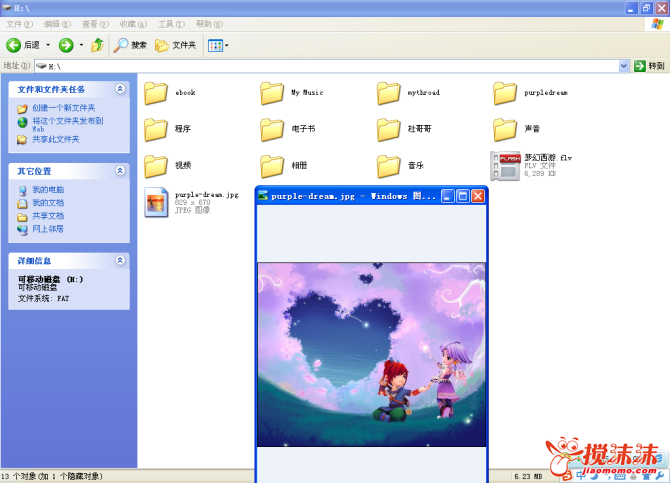Click the 13 个对象 status bar text
Image resolution: width=670 pixels, height=483 pixels.
click(x=52, y=476)
